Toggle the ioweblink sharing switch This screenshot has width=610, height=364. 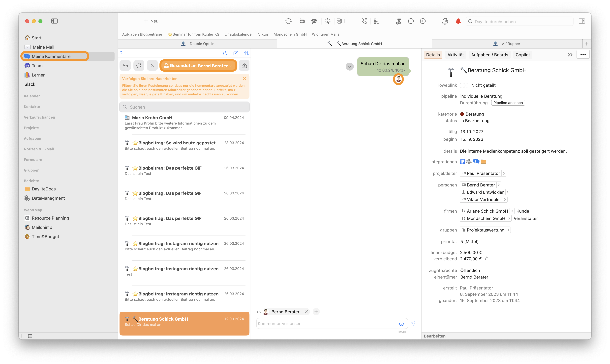pos(464,85)
